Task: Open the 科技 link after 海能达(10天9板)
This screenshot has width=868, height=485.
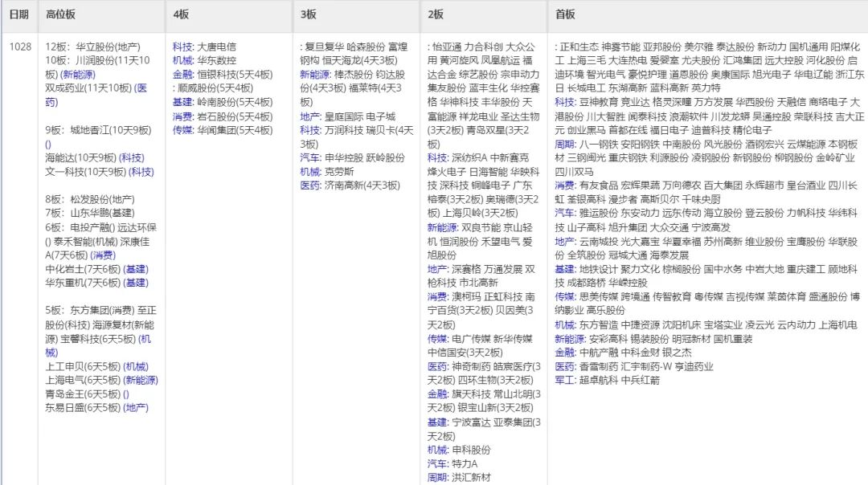Action: click(131, 157)
